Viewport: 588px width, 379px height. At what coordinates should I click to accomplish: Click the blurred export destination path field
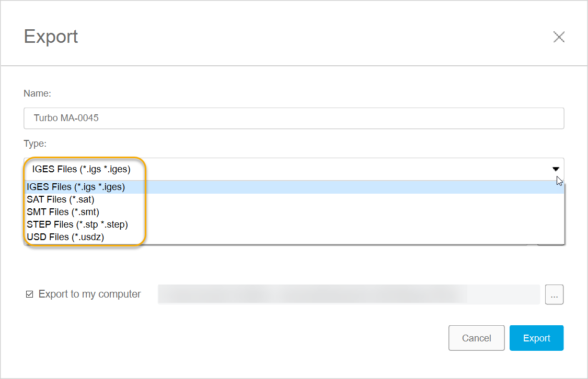349,294
